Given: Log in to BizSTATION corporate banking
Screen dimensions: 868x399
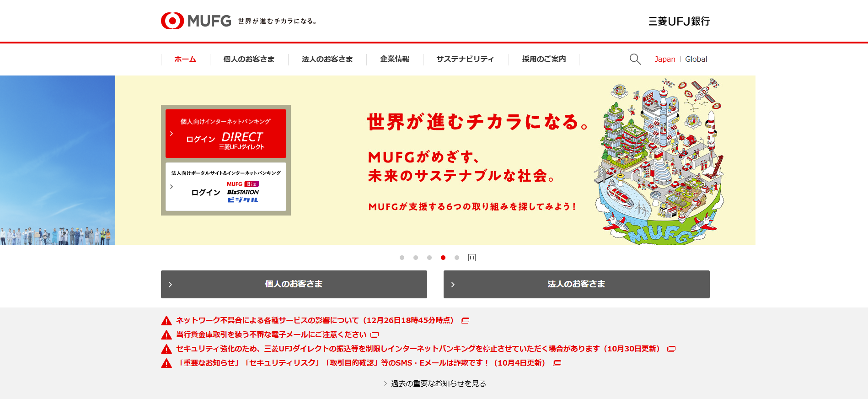Looking at the screenshot, I should pyautogui.click(x=226, y=187).
